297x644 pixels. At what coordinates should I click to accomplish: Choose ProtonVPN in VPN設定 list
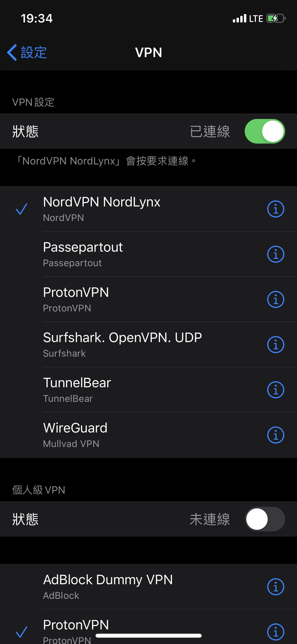(148, 300)
